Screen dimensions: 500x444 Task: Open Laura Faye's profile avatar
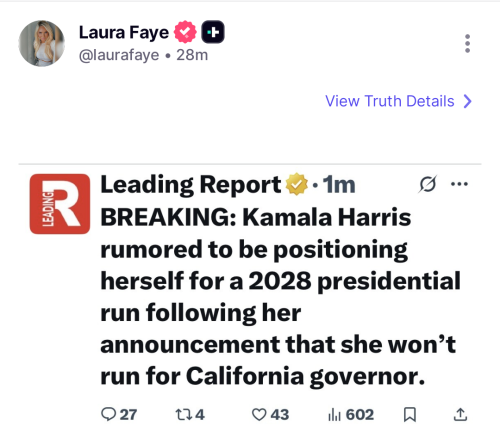(x=42, y=43)
